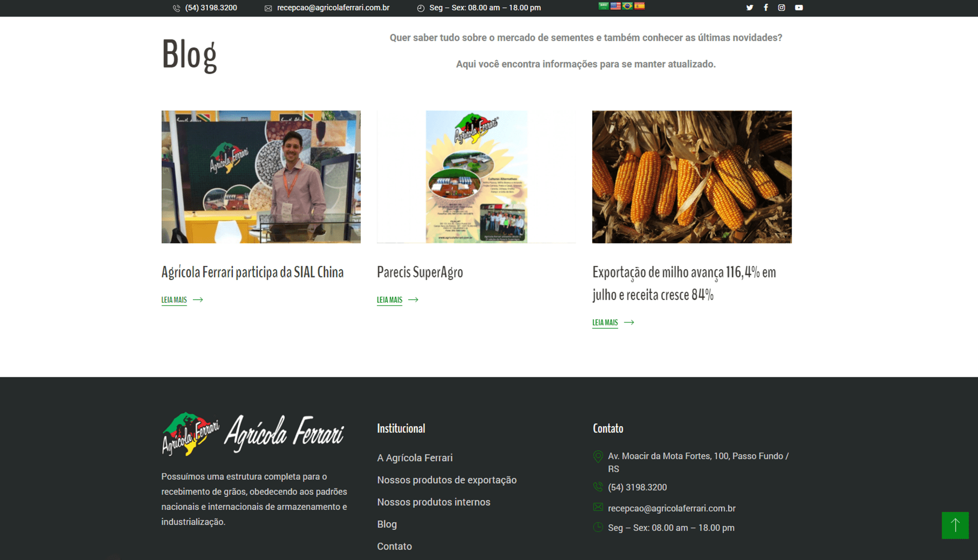Click the SIAL China booth photo thumbnail
The image size is (978, 560).
pos(261,177)
